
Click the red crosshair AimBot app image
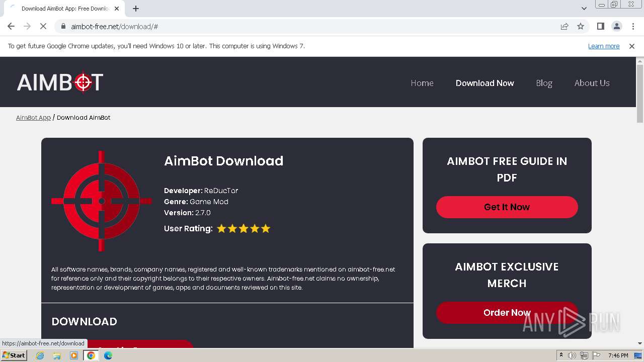click(101, 201)
